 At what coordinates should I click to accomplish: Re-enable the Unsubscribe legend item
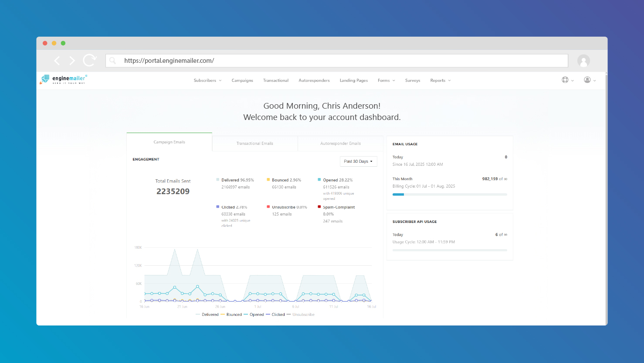[x=304, y=314]
